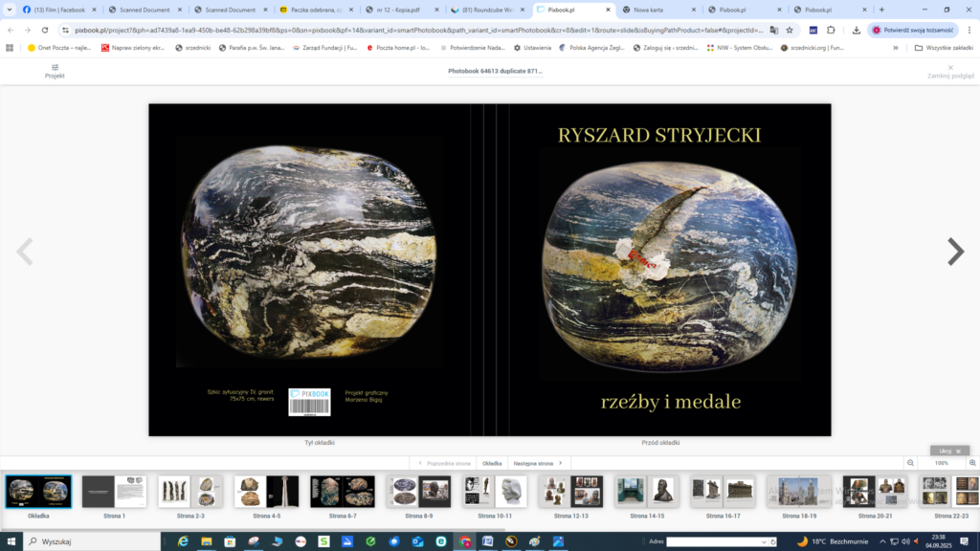
Task: Click Następna strona navigation button
Action: pyautogui.click(x=536, y=463)
